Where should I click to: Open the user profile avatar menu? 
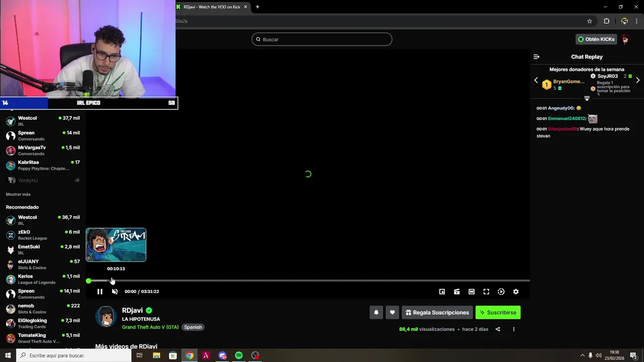pos(625,39)
